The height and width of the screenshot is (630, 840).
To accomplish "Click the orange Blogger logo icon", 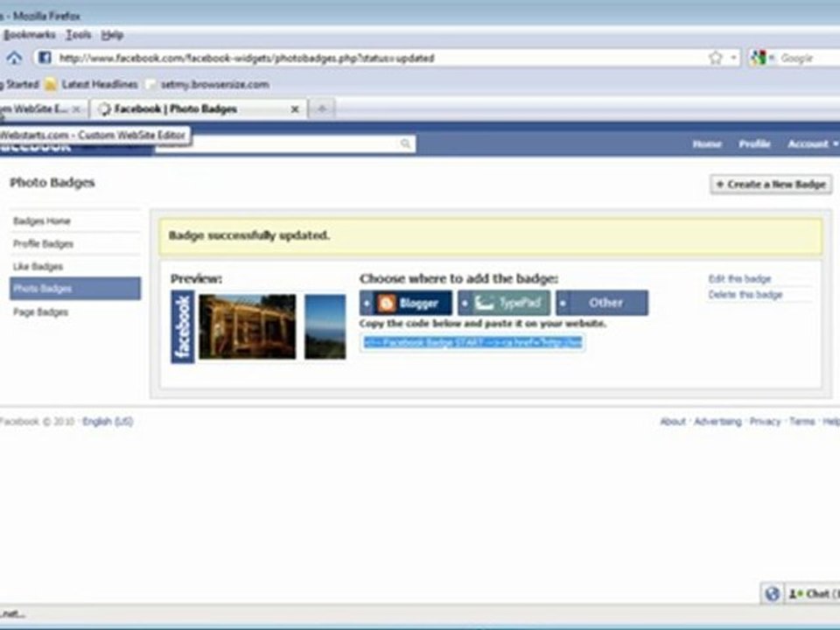I will click(386, 304).
